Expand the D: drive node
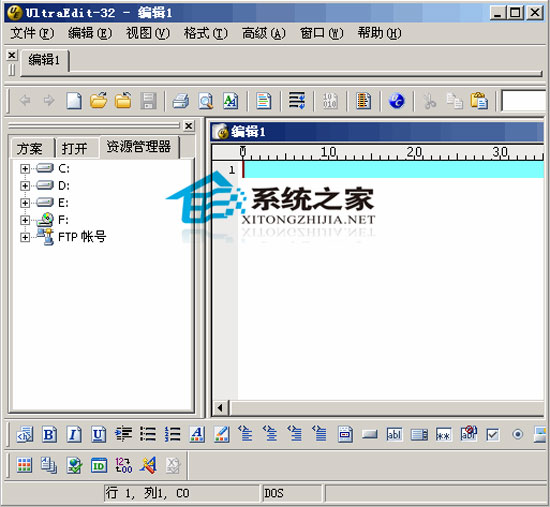This screenshot has width=550, height=507. pyautogui.click(x=25, y=185)
